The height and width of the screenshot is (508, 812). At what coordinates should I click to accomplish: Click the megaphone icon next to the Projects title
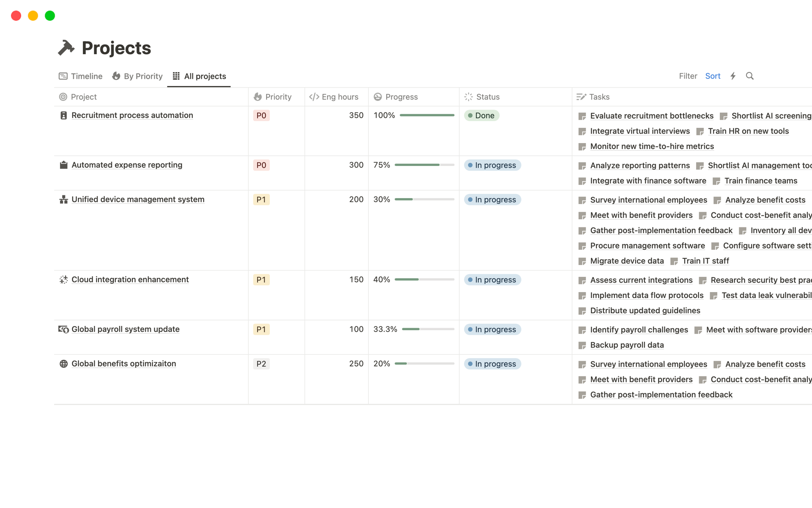tap(66, 47)
